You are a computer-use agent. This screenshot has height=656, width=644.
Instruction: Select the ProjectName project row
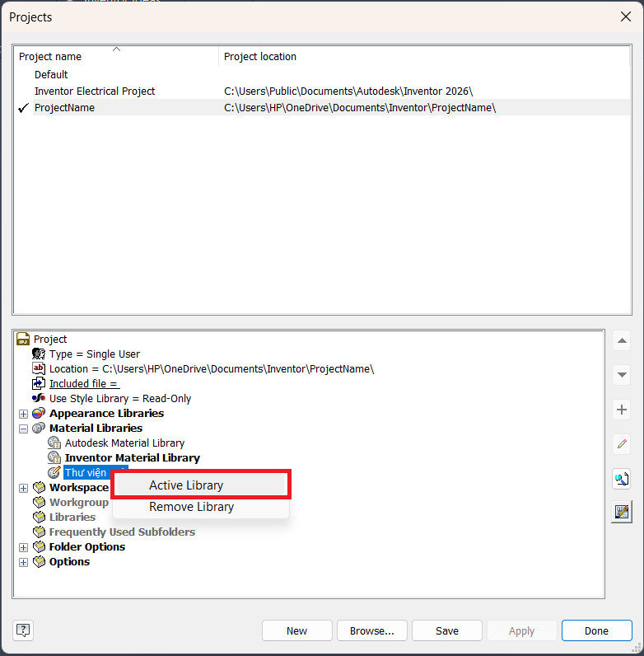coord(322,107)
